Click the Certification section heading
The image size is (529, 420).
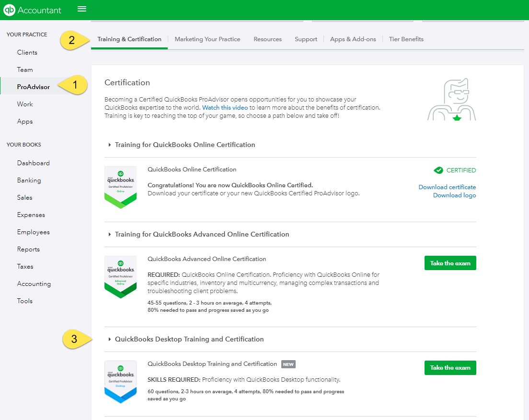[x=127, y=82]
